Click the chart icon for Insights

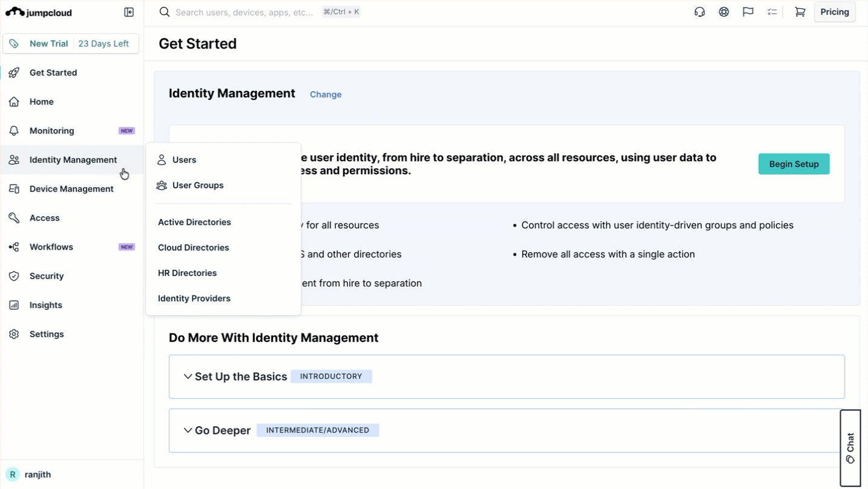click(x=14, y=305)
